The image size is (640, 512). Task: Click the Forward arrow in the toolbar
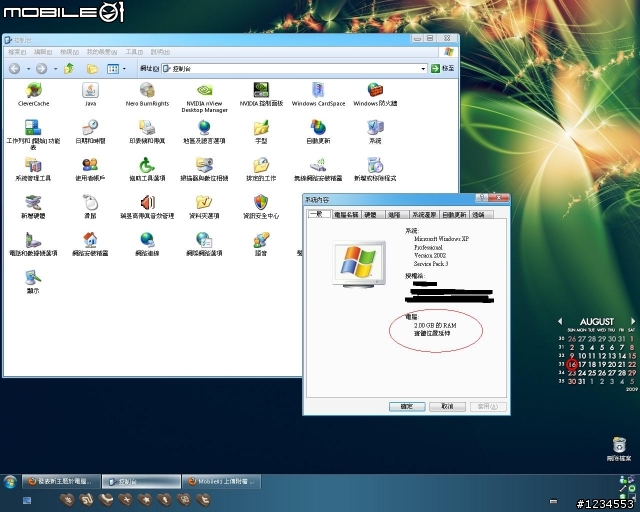pos(41,69)
